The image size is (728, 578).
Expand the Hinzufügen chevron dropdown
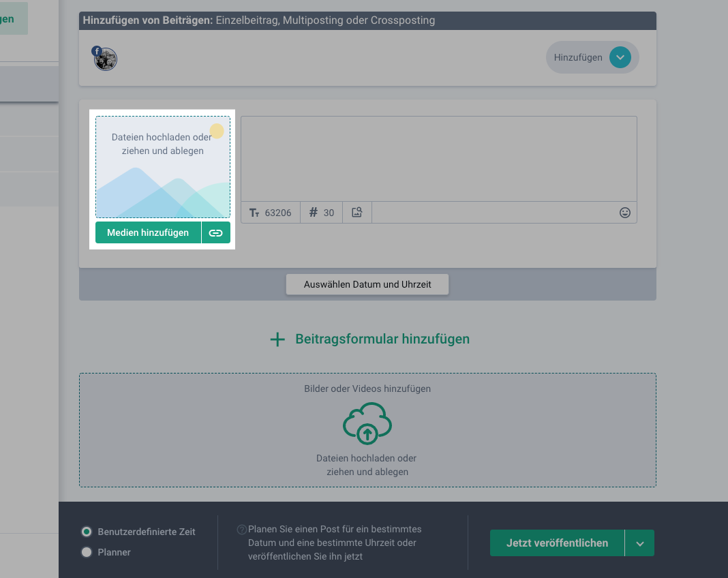pyautogui.click(x=620, y=58)
